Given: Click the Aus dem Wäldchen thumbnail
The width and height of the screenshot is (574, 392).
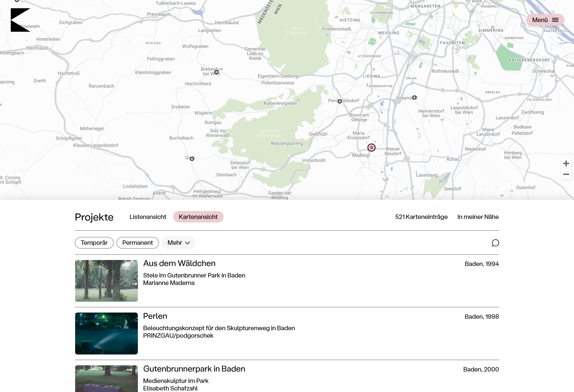Looking at the screenshot, I should point(107,281).
